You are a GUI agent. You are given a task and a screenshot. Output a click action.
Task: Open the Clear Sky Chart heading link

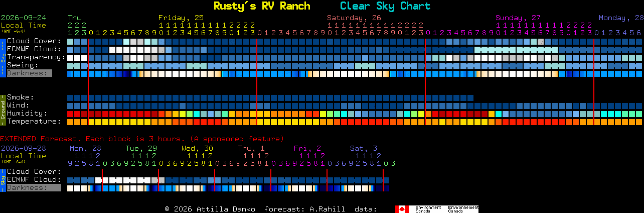point(385,6)
